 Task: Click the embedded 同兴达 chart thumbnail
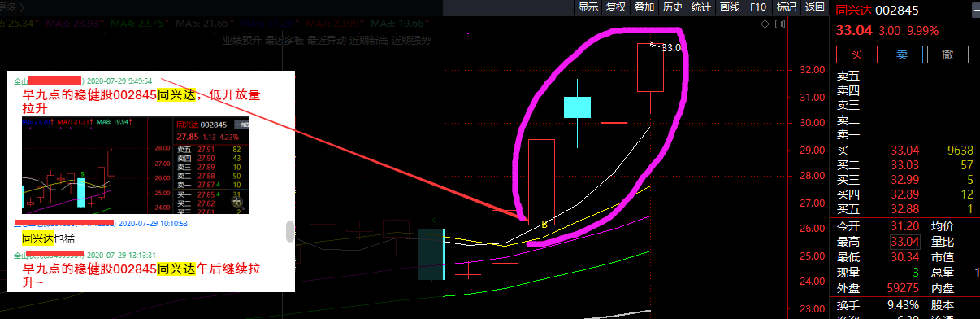pyautogui.click(x=137, y=165)
